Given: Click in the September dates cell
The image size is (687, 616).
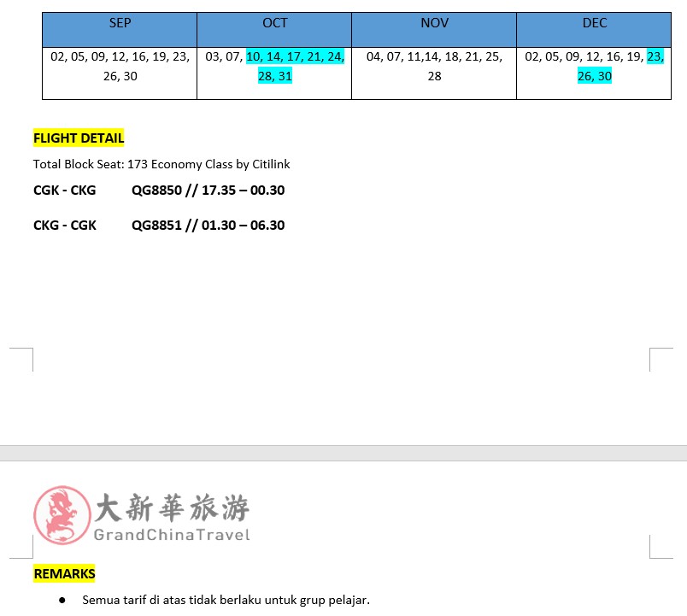Looking at the screenshot, I should pos(120,67).
